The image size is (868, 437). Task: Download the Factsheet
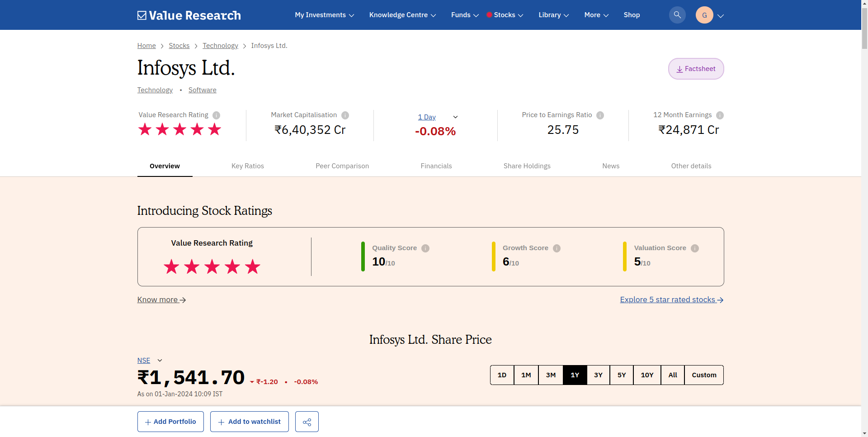[x=695, y=69]
